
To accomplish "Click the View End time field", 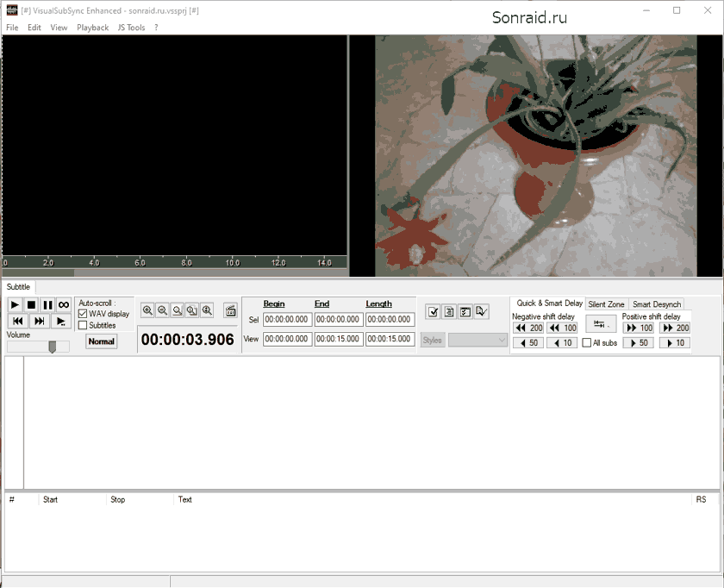I will [x=338, y=339].
